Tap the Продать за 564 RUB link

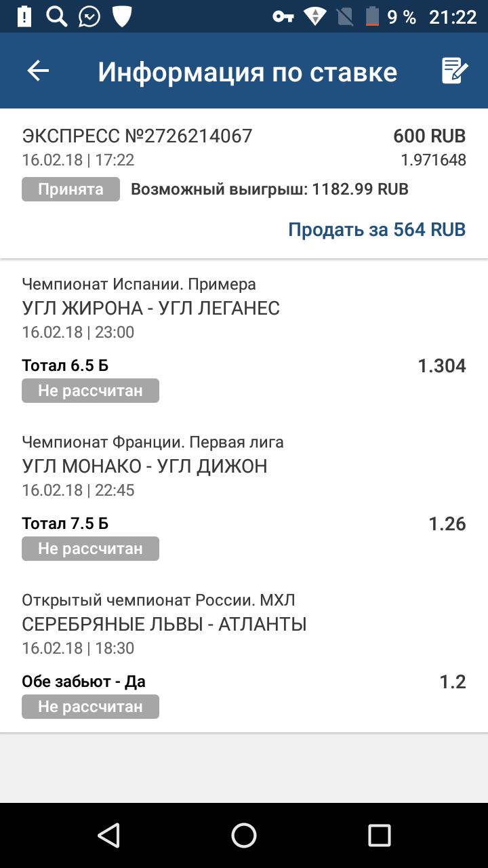(x=377, y=229)
